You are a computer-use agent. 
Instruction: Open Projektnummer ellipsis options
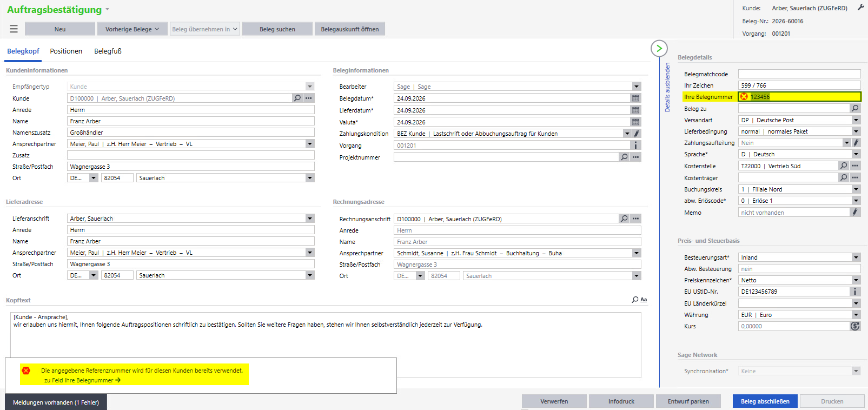[x=636, y=157]
